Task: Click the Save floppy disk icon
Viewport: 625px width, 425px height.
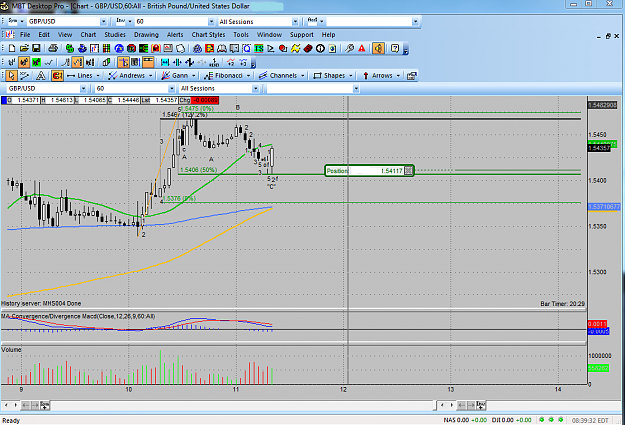Action: coord(36,48)
